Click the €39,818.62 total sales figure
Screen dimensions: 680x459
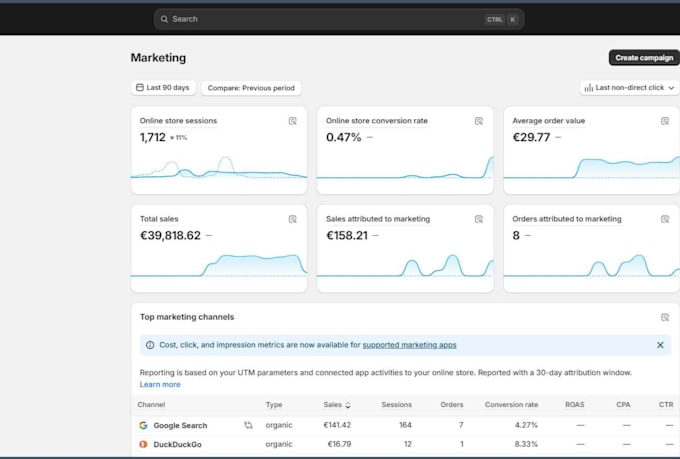(x=170, y=235)
